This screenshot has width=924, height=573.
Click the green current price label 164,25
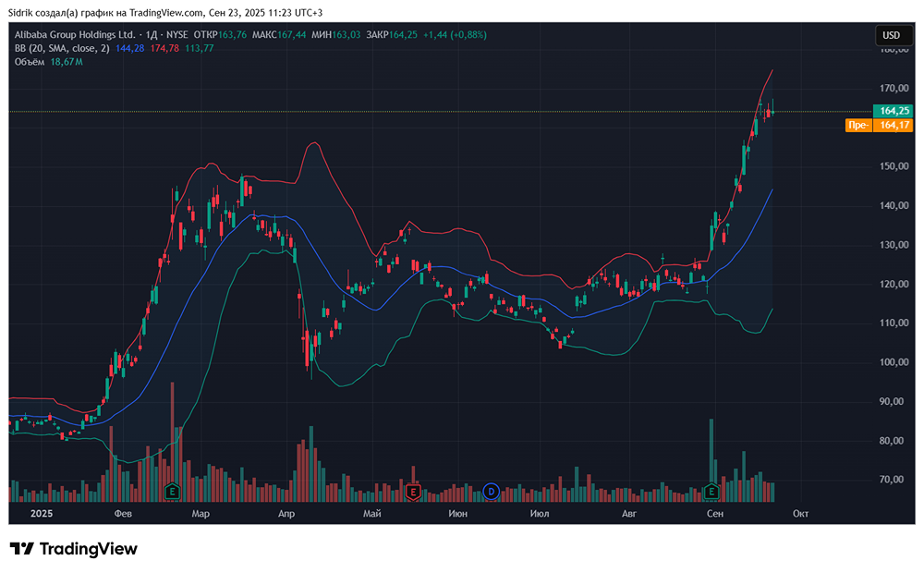893,111
